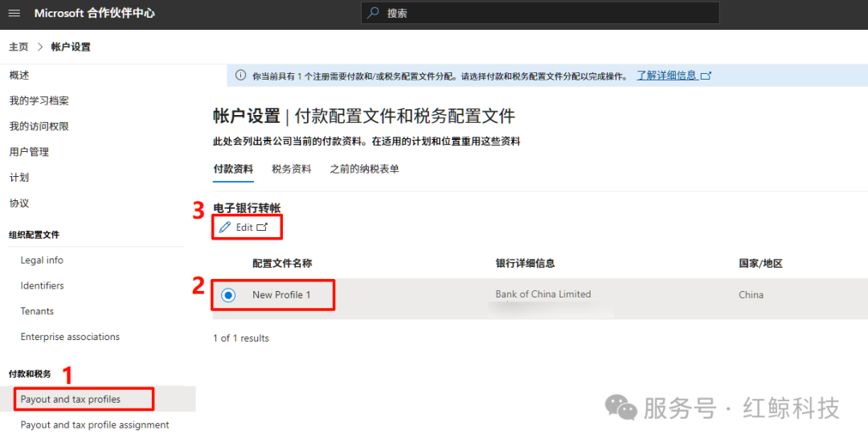868x443 pixels.
Task: Open 我的访问权限 in the sidebar
Action: tap(39, 126)
